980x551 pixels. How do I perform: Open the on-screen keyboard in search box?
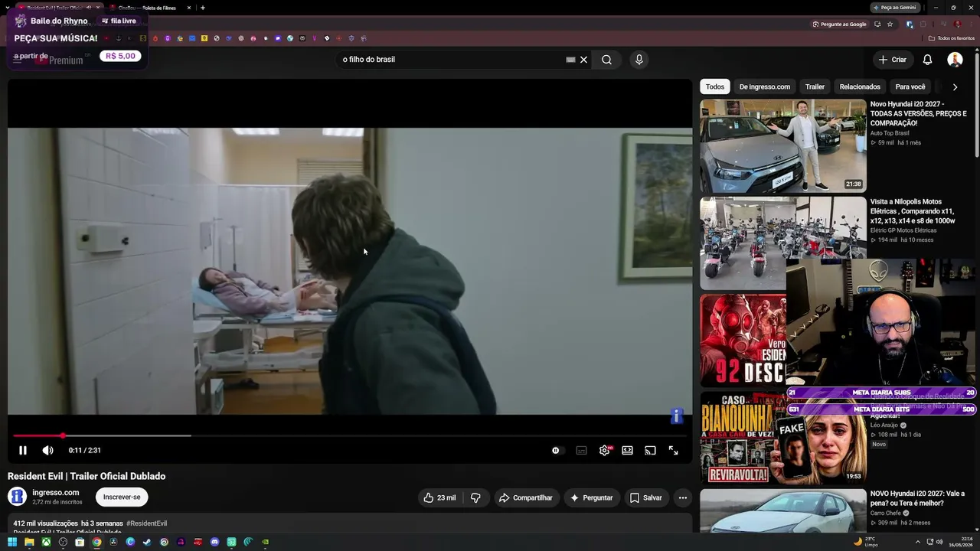[570, 60]
